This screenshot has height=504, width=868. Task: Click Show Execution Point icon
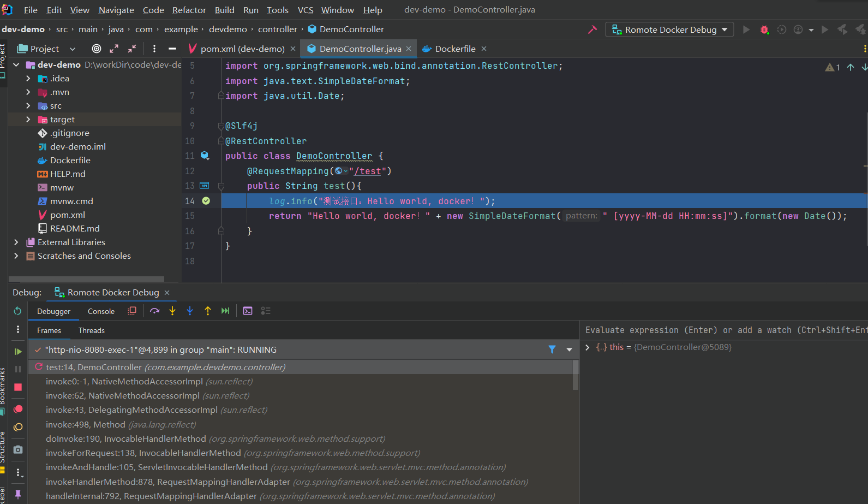(x=132, y=311)
